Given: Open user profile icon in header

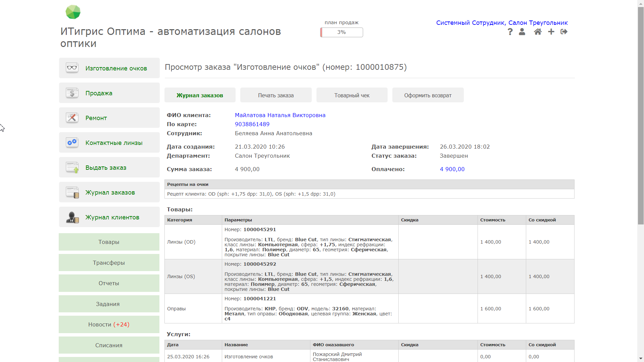Looking at the screenshot, I should point(522,32).
